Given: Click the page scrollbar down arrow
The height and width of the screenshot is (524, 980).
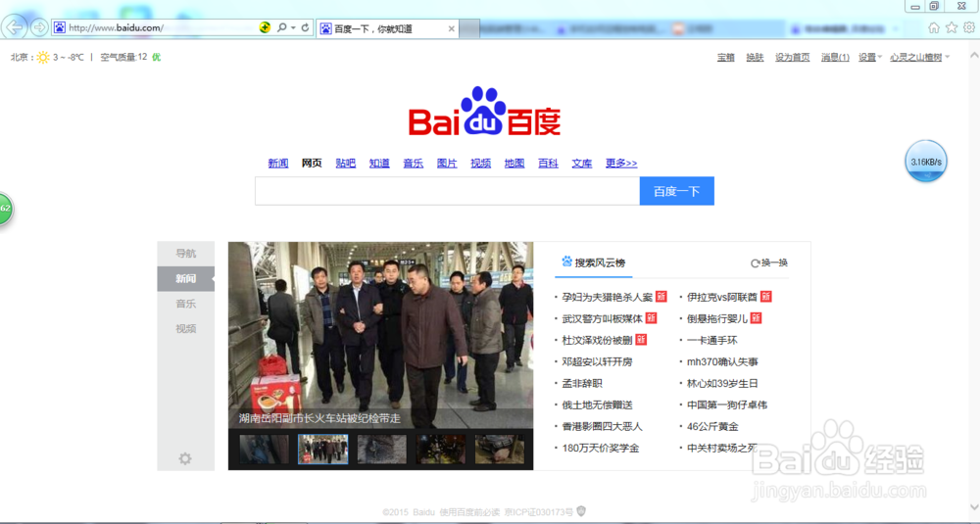Looking at the screenshot, I should [974, 507].
